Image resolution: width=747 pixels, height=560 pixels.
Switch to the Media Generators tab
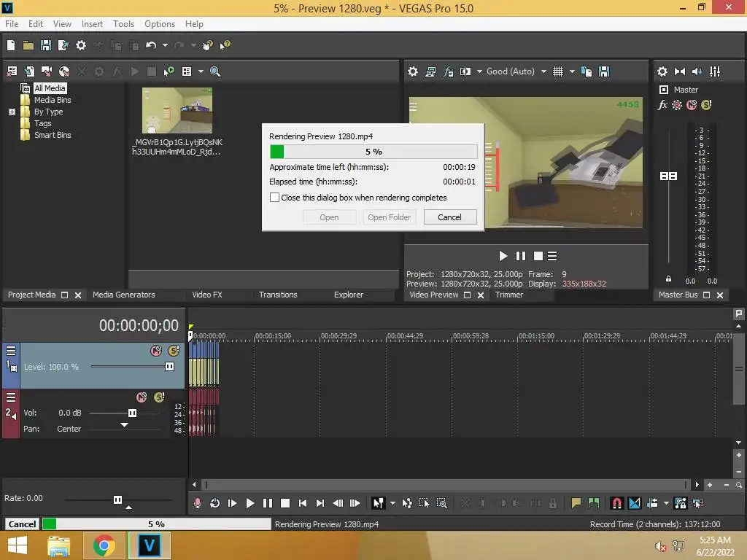124,295
